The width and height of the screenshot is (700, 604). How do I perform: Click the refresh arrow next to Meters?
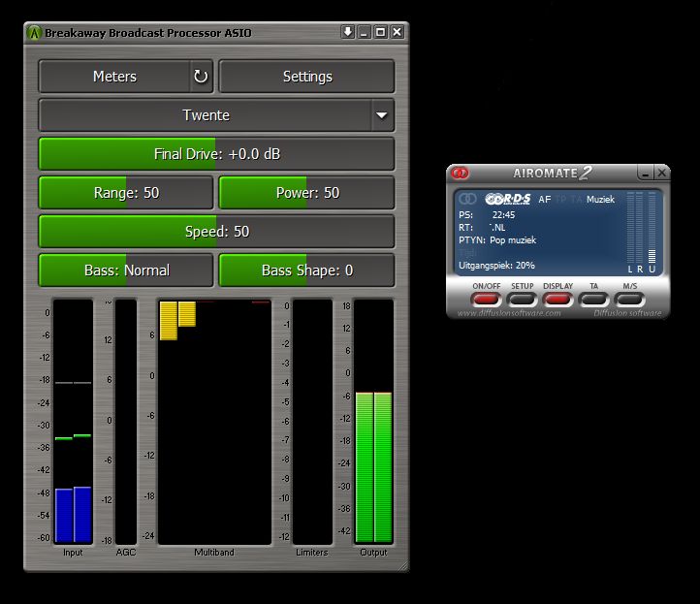tap(201, 77)
